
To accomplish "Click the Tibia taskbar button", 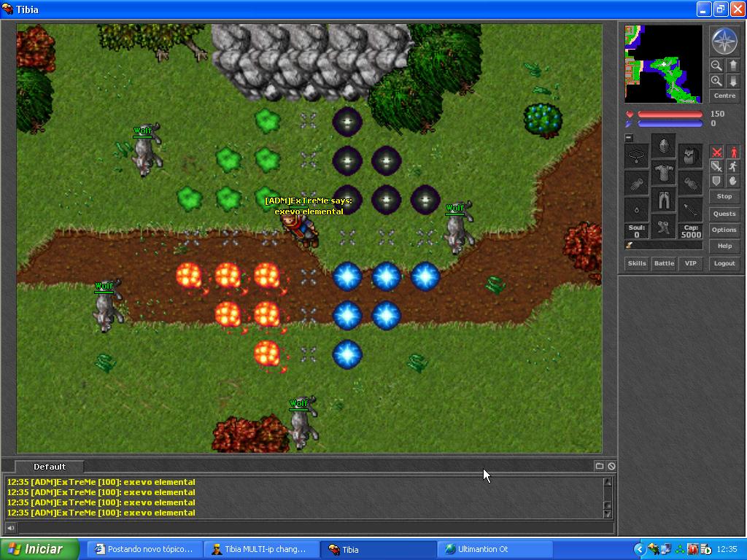I will (x=379, y=550).
